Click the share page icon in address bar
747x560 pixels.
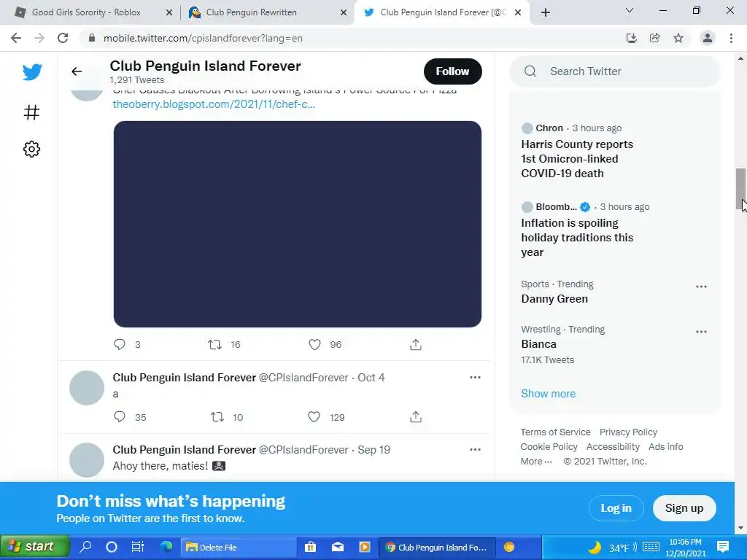(x=655, y=38)
